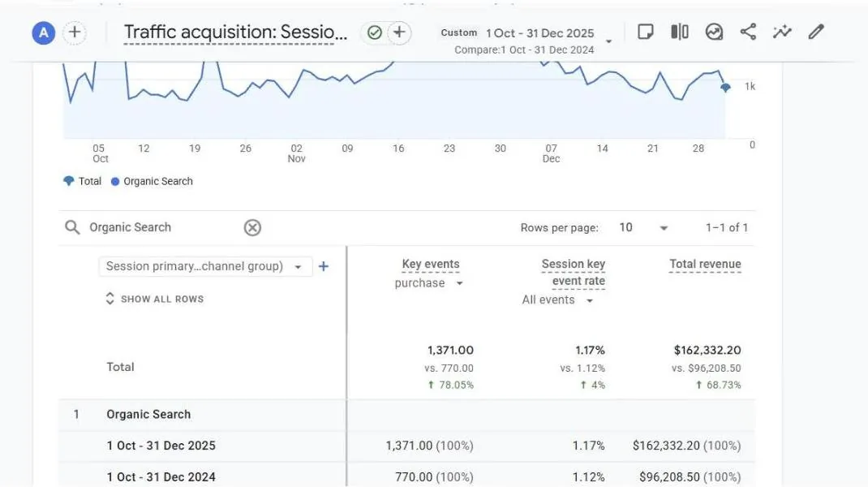
Task: Open the Insights chart icon
Action: pos(714,32)
